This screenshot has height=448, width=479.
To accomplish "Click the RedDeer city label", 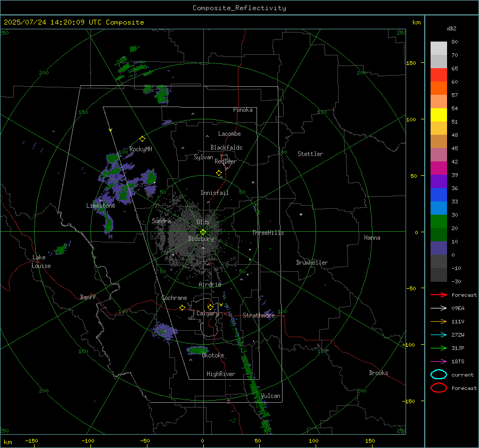I will coord(226,161).
